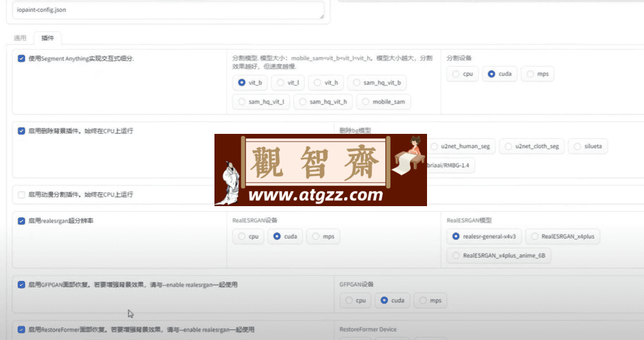644x340 pixels.
Task: Select RealESRGAN_x4plus_anime_6B model
Action: click(499, 255)
